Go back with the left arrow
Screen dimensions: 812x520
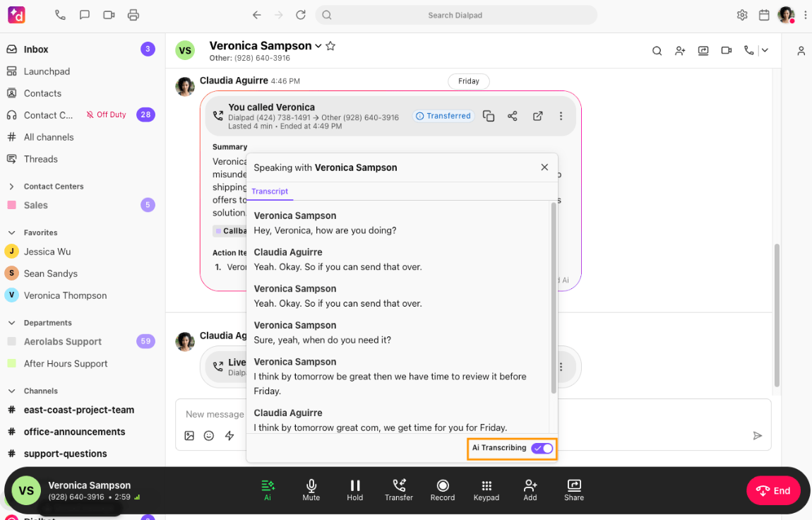click(256, 15)
